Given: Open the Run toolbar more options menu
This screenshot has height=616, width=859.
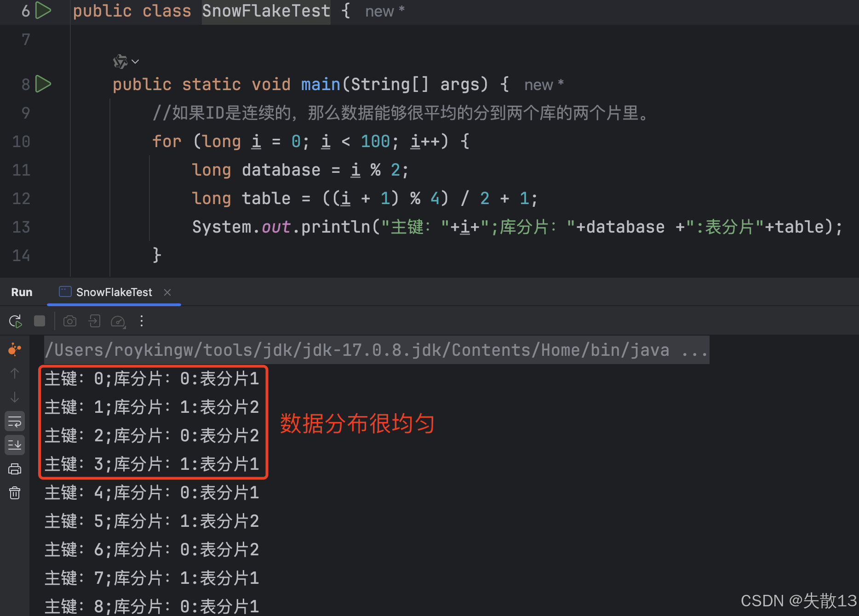Looking at the screenshot, I should pos(142,321).
